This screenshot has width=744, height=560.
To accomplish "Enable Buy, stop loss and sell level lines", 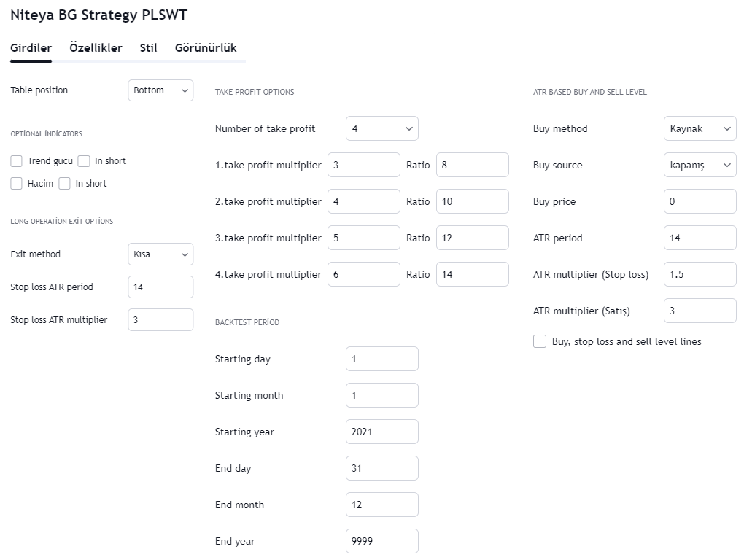I will click(x=540, y=341).
